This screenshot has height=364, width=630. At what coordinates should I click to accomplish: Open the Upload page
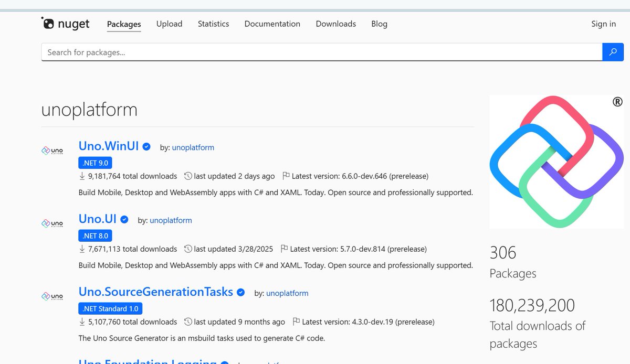click(169, 24)
